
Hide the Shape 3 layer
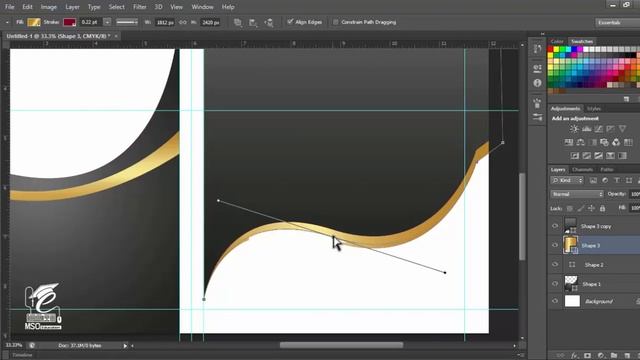point(555,245)
